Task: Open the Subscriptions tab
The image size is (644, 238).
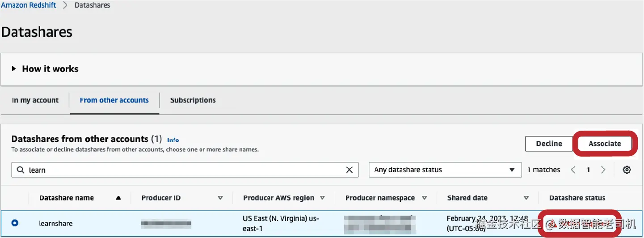Action: [193, 100]
